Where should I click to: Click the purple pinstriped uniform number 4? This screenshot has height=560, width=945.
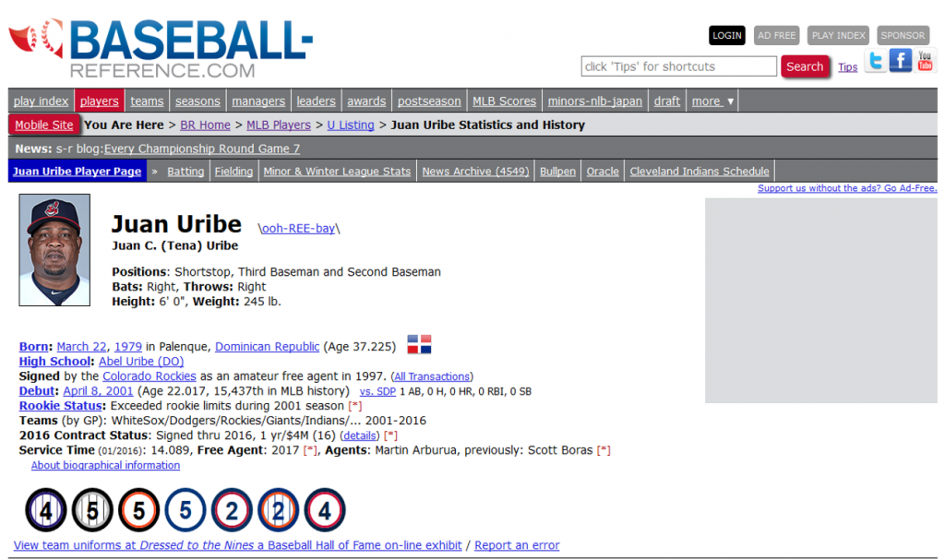tap(46, 510)
